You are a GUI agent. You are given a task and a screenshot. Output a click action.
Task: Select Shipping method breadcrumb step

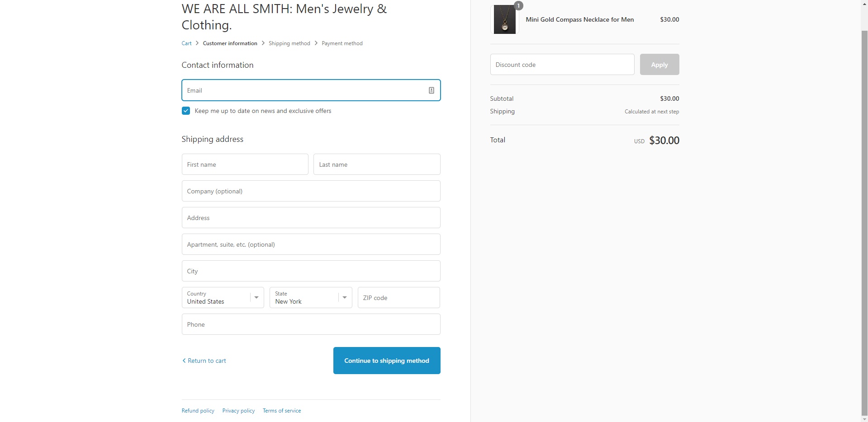(x=289, y=43)
